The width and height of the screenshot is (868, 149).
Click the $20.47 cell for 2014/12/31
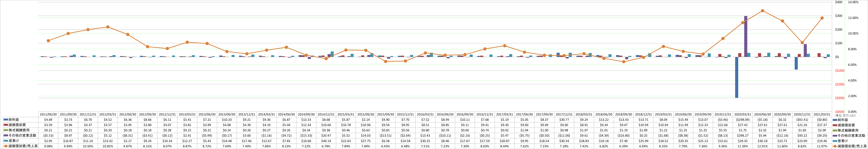pos(326,136)
